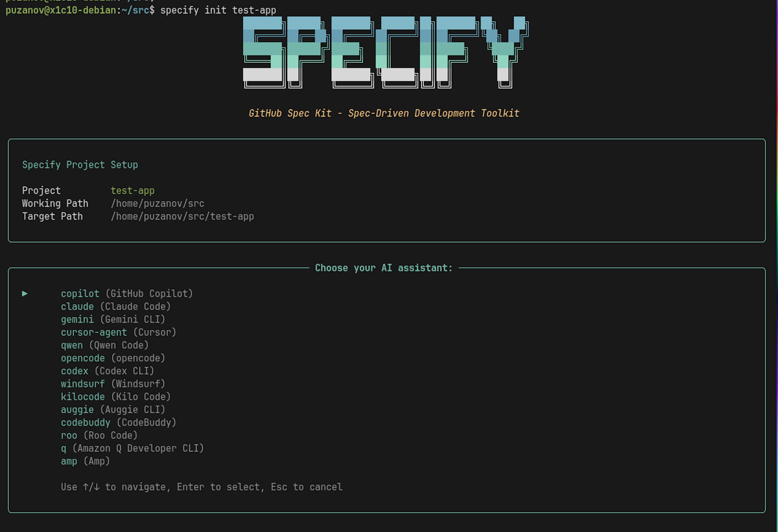Viewport: 778px width, 532px height.
Task: Select codex (Codex CLI) option
Action: 107,371
